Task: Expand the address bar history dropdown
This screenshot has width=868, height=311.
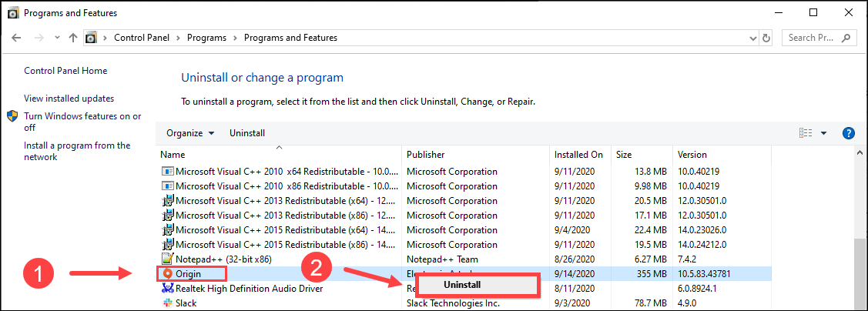Action: pos(753,38)
